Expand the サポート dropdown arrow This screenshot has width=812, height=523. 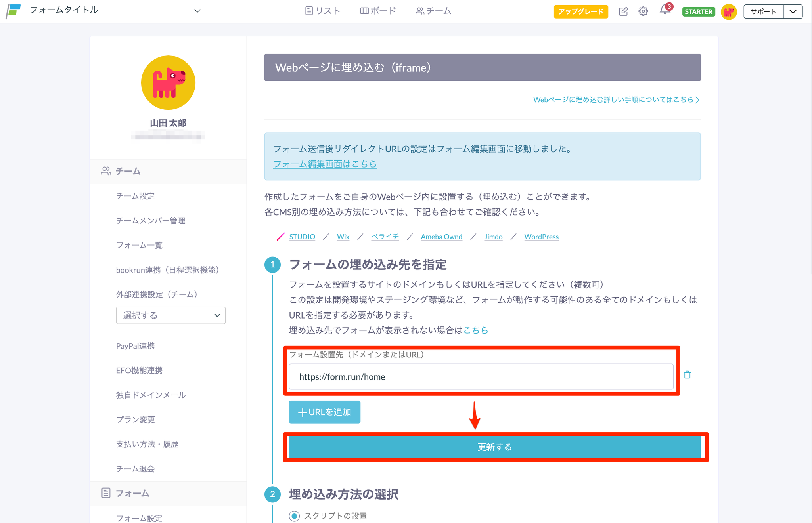click(793, 11)
